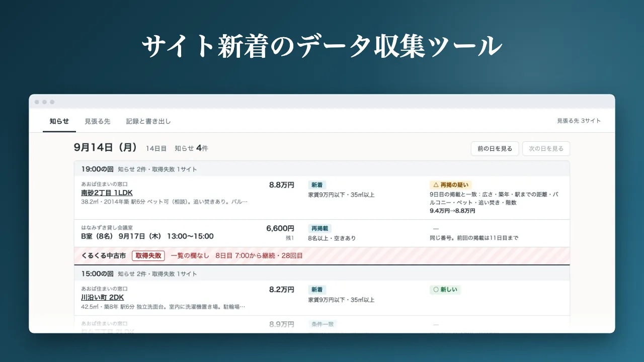This screenshot has height=362, width=644.
Task: Click the 一覧の欄なし failure detail text
Action: tap(190, 255)
